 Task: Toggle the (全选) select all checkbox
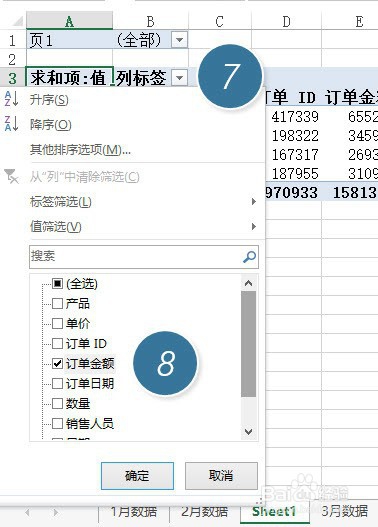pos(57,284)
